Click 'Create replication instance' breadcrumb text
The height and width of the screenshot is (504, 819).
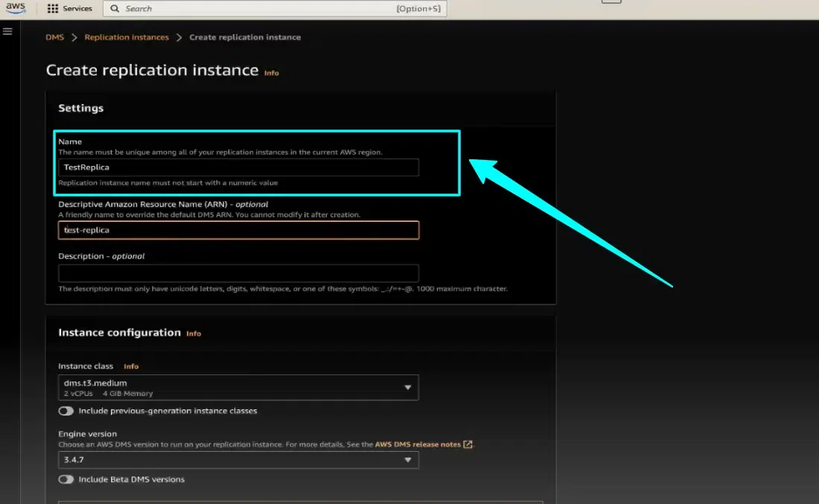click(x=245, y=37)
